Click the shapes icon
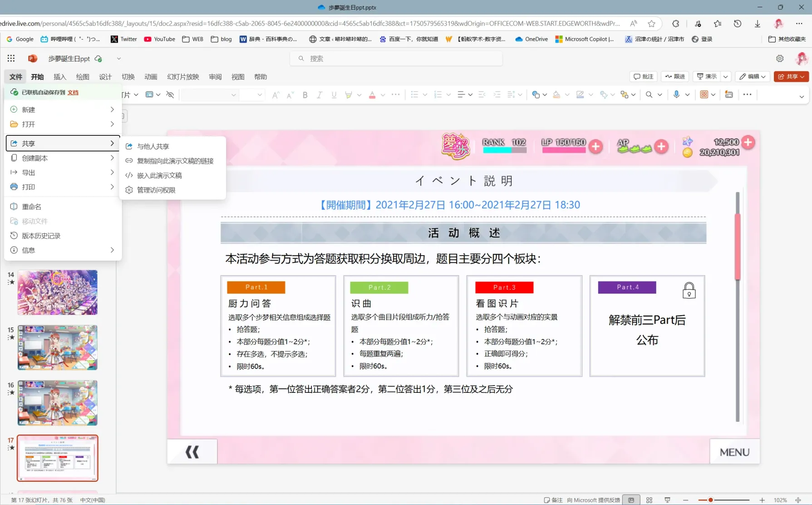Image resolution: width=812 pixels, height=505 pixels. tap(536, 94)
